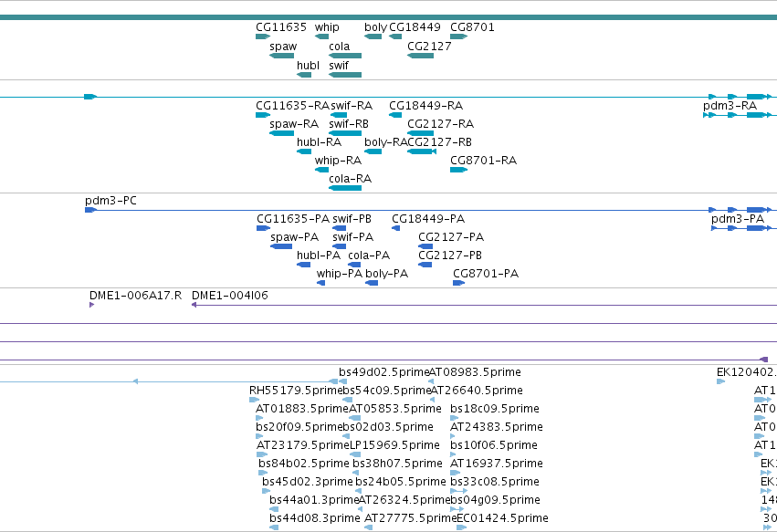The width and height of the screenshot is (777, 532).
Task: Select the AT26640.5prime EST label
Action: tap(477, 391)
